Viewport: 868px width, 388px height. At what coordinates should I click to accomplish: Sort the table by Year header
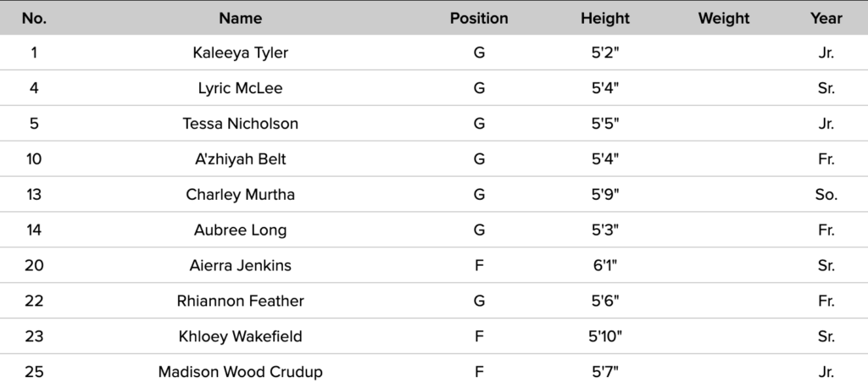pyautogui.click(x=826, y=18)
